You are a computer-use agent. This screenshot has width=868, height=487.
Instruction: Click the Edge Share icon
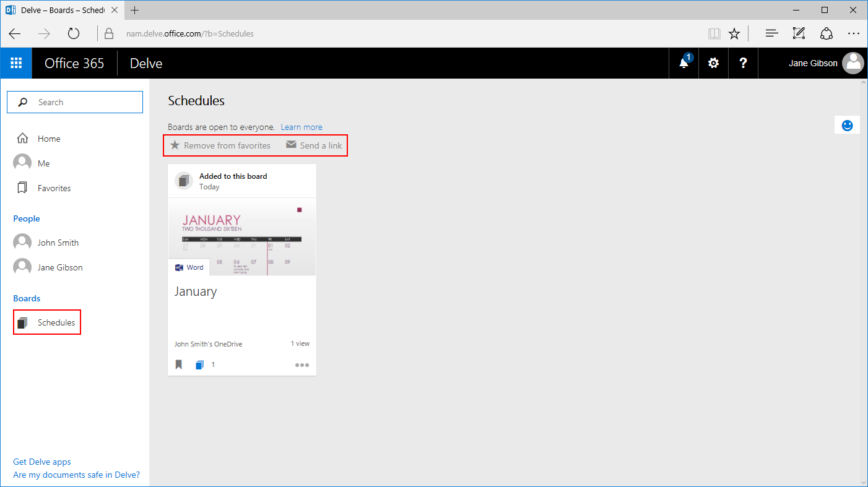(827, 33)
